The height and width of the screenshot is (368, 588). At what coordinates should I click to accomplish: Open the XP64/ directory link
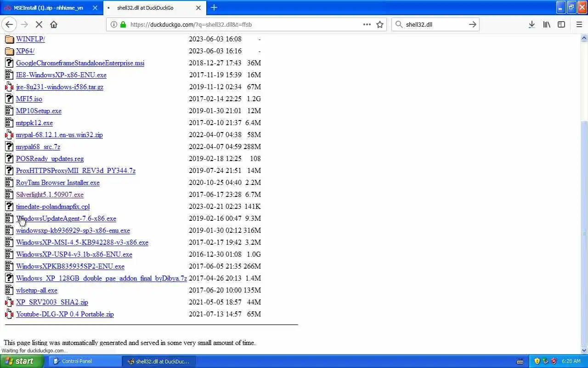25,51
